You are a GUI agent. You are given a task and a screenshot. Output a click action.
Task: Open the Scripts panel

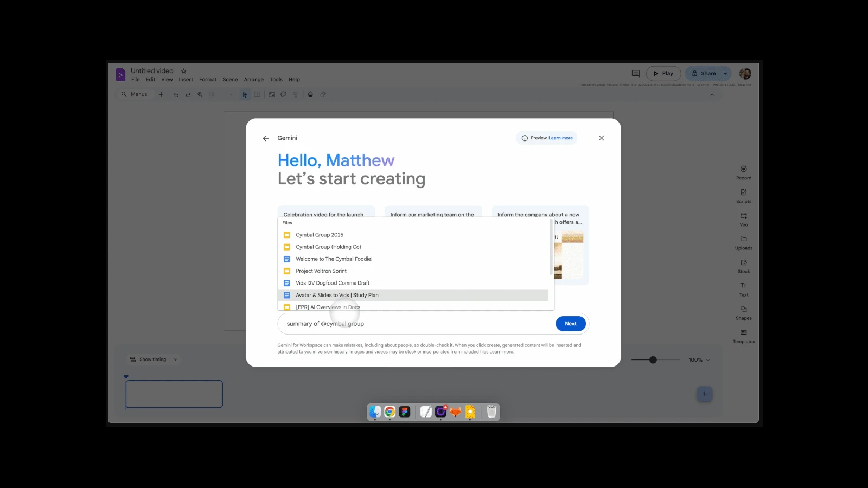coord(744,196)
